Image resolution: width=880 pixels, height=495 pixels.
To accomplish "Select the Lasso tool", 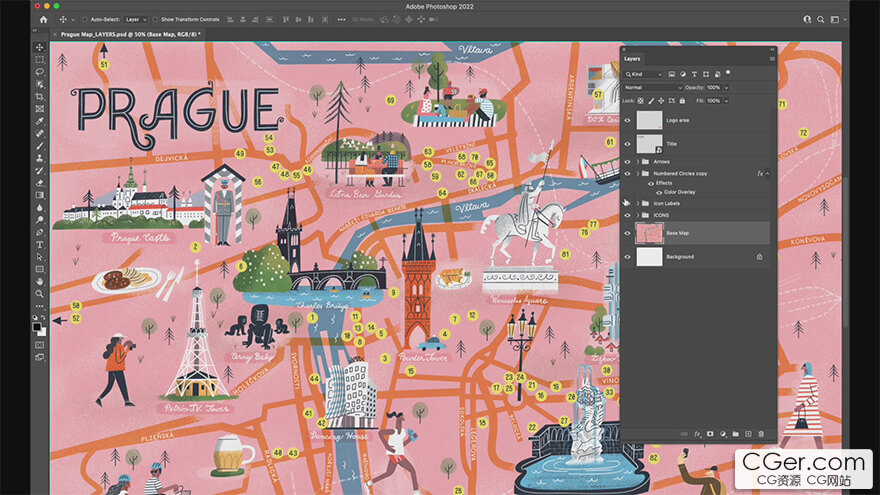I will pos(39,72).
